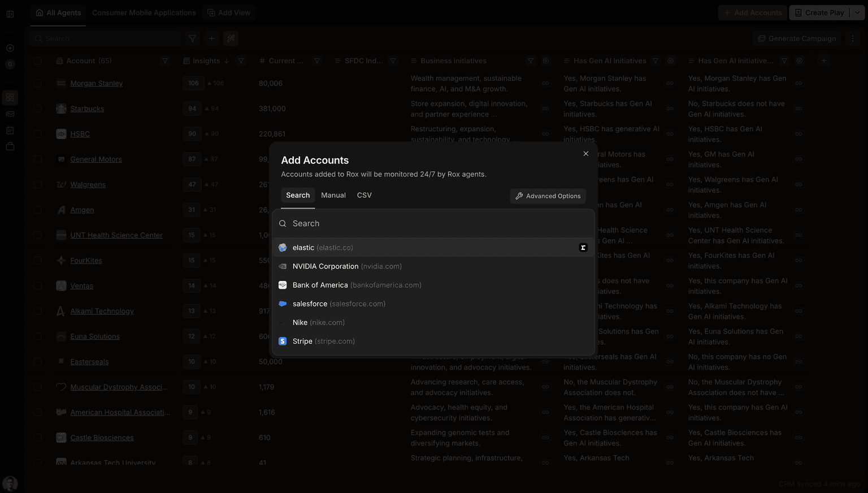Click the Insights column filter icon
This screenshot has width=868, height=493.
(241, 60)
